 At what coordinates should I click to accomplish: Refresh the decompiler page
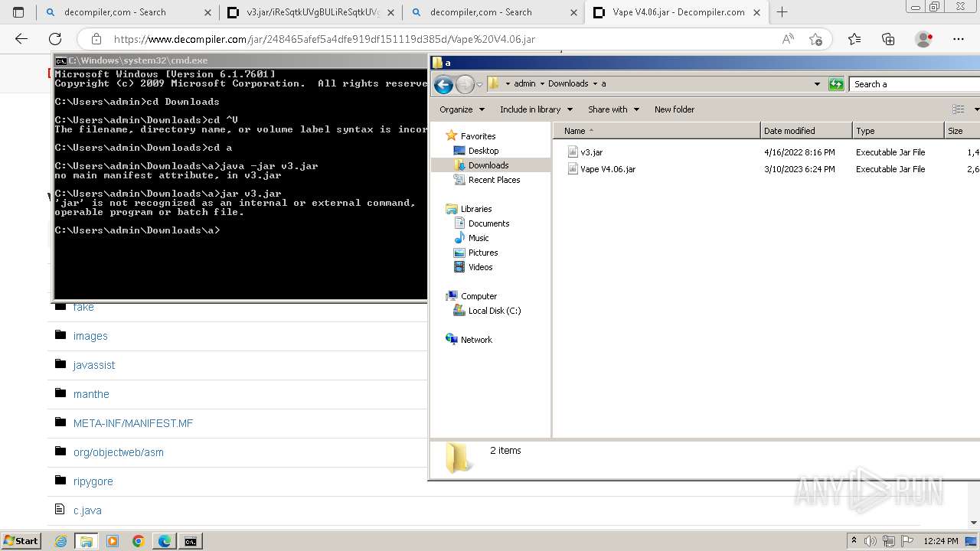(55, 39)
